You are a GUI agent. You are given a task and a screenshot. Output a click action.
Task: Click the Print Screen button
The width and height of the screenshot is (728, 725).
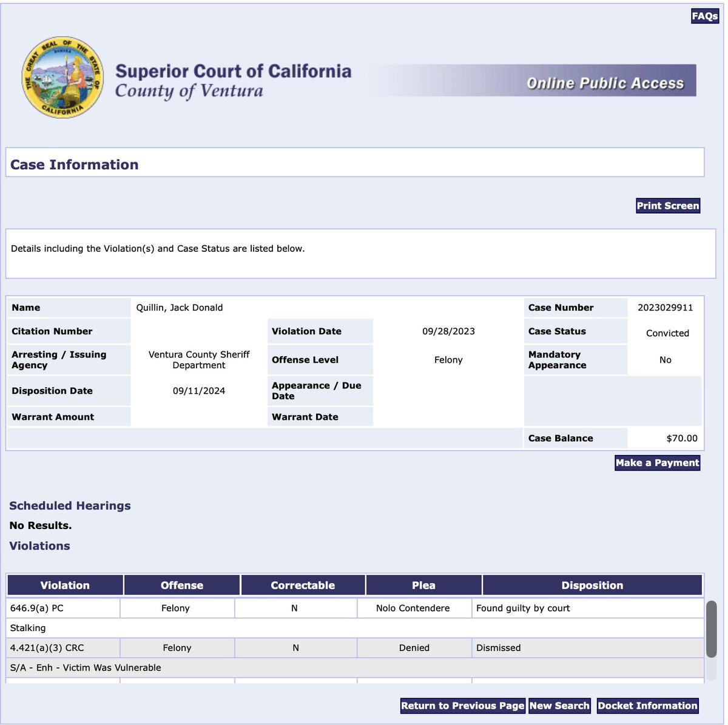pos(668,206)
